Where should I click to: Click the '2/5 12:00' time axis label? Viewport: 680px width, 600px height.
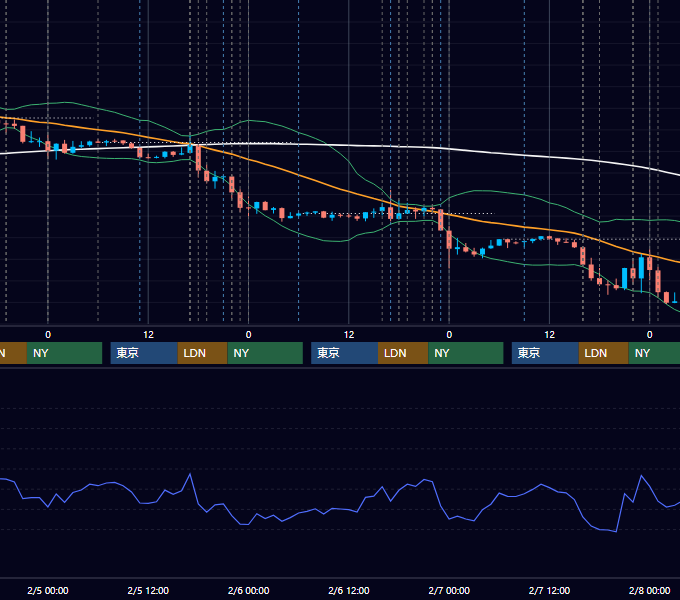pos(148,590)
